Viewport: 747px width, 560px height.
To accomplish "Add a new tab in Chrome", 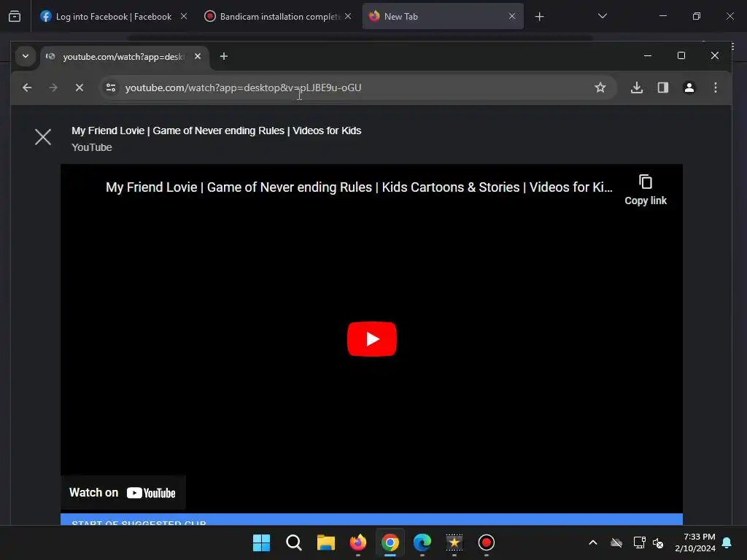I will point(224,56).
